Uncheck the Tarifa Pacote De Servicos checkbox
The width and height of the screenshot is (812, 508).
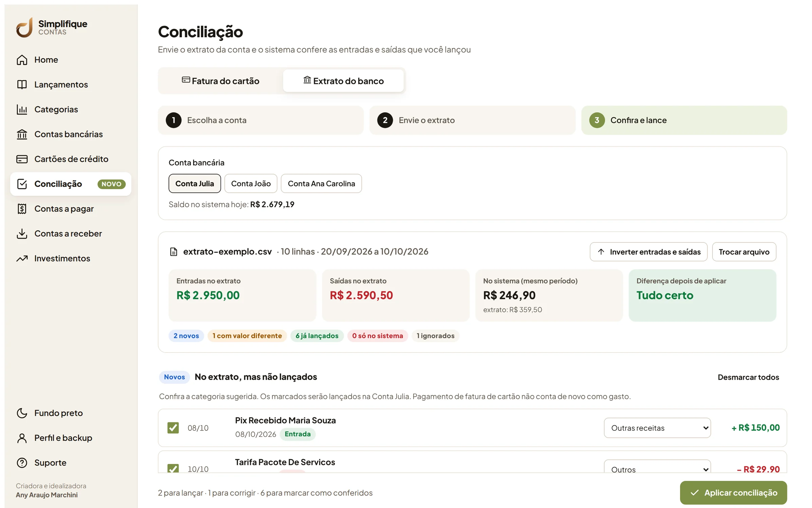(173, 469)
